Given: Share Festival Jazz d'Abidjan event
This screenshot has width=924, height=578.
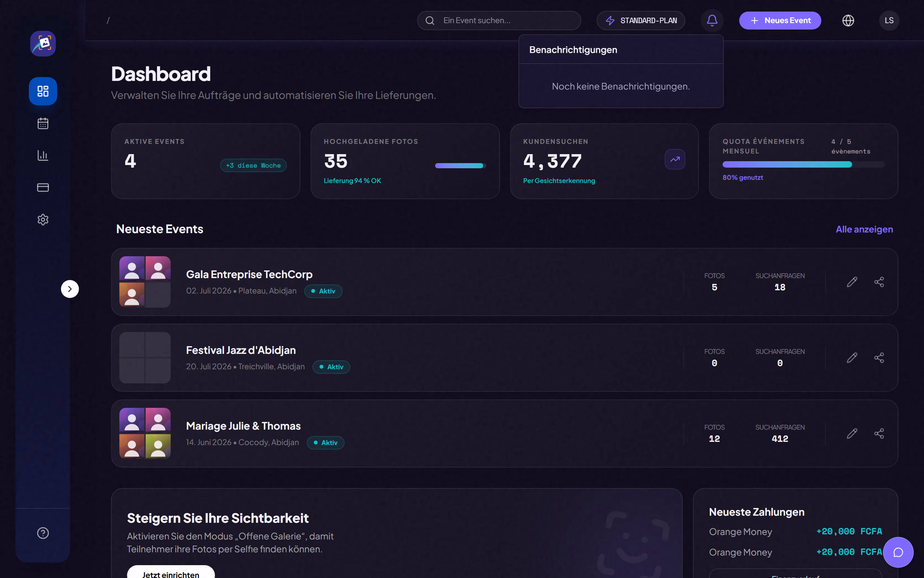Looking at the screenshot, I should click(x=879, y=358).
